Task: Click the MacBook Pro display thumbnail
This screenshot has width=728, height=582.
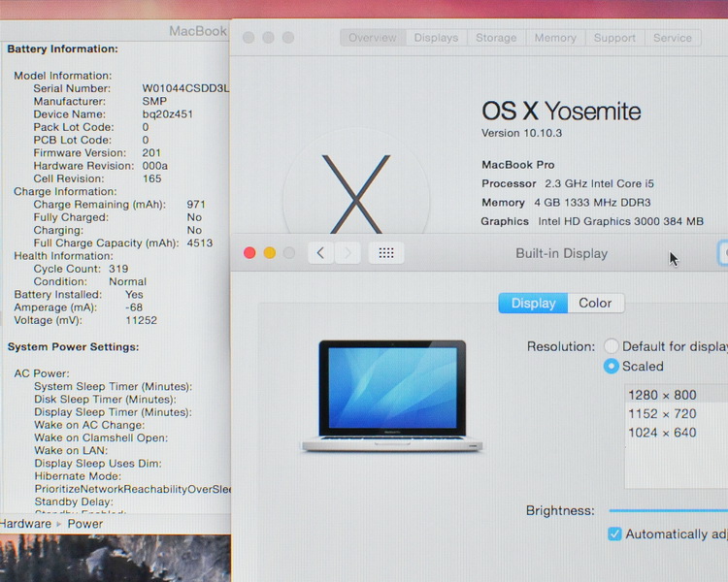Action: 392,396
